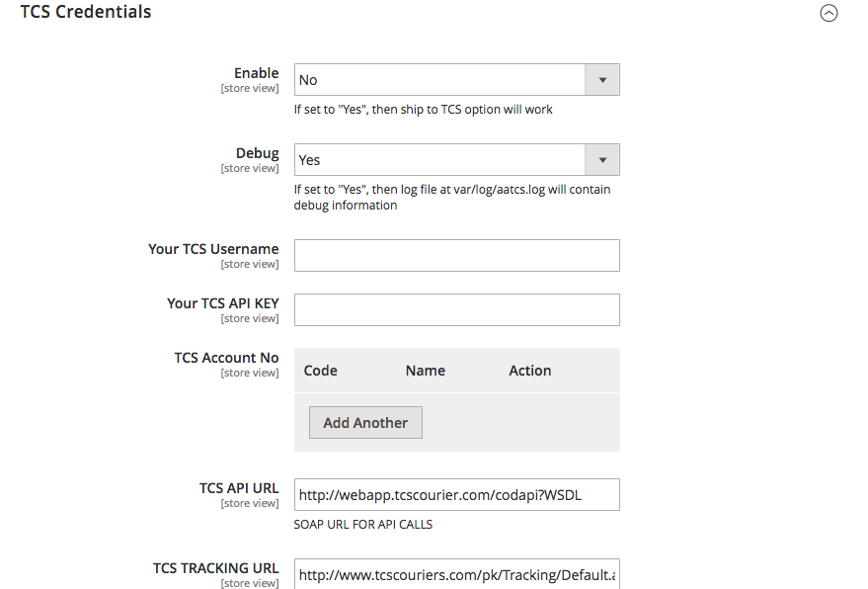Click into the TCS TRACKING URL field
The height and width of the screenshot is (589, 868).
coord(456,574)
